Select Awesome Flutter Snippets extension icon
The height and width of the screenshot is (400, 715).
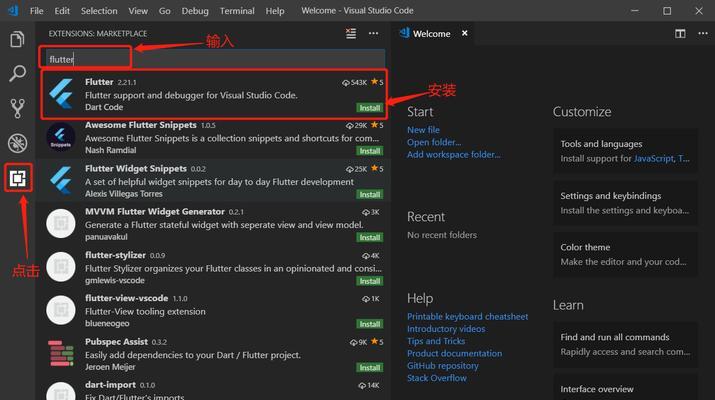61,137
